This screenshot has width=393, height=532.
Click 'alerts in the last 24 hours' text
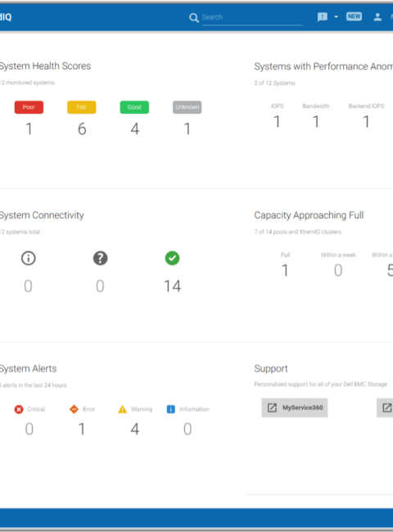34,385
